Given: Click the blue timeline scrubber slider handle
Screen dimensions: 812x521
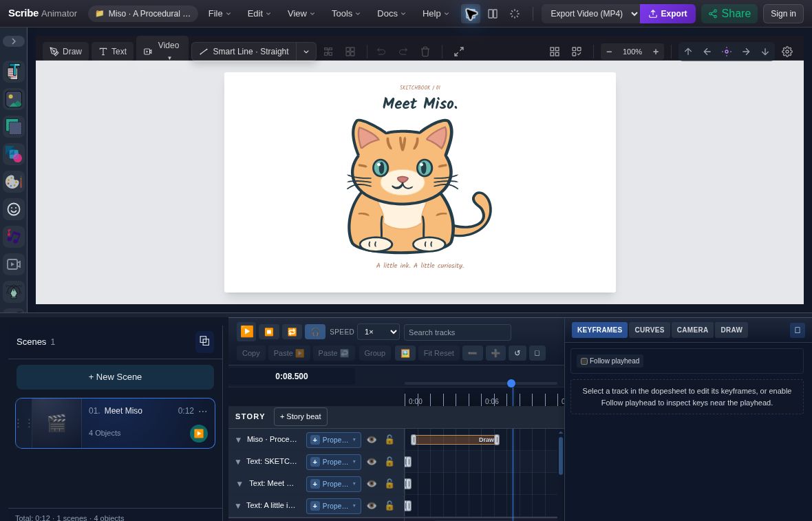Looking at the screenshot, I should [511, 383].
